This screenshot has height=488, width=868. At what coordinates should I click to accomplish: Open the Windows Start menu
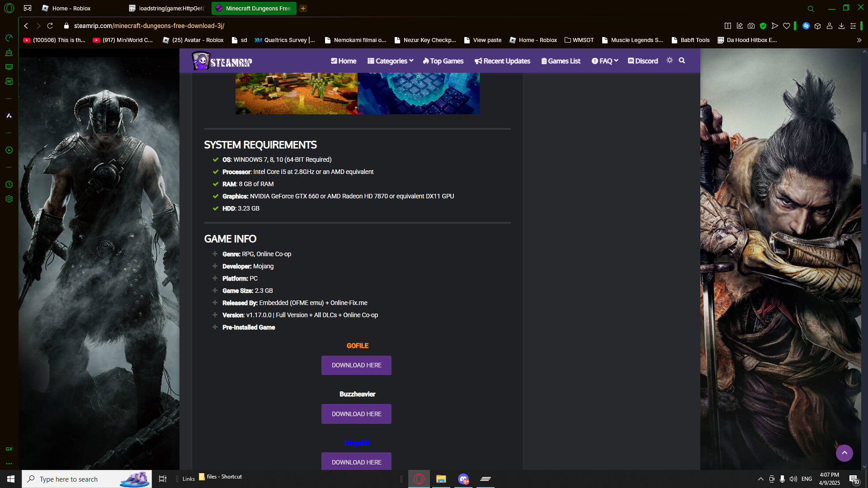(x=11, y=479)
